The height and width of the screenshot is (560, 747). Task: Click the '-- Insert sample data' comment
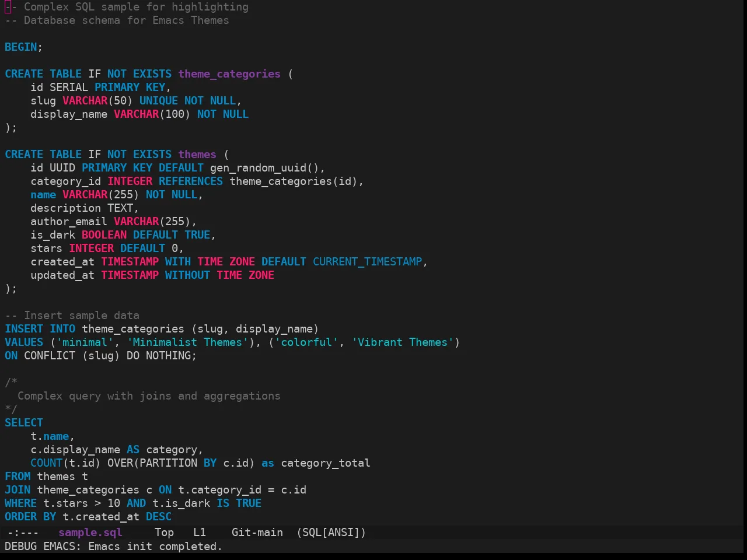pyautogui.click(x=72, y=316)
